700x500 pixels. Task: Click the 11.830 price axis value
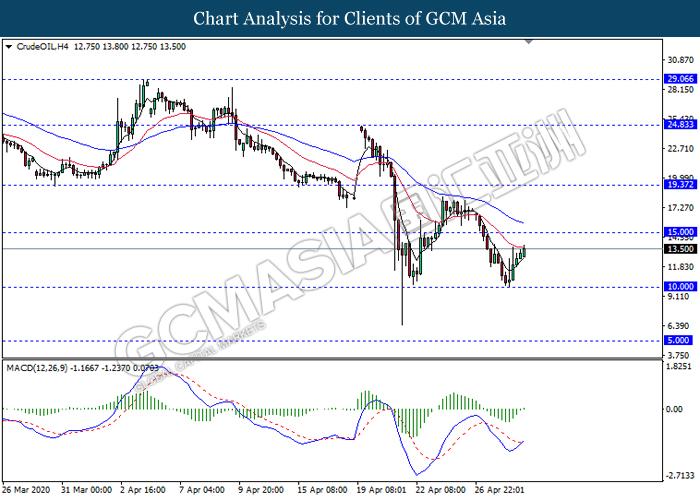pyautogui.click(x=680, y=267)
